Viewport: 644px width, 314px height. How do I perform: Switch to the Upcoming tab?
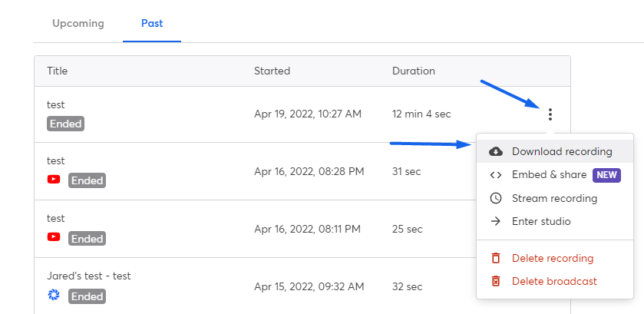[x=78, y=24]
